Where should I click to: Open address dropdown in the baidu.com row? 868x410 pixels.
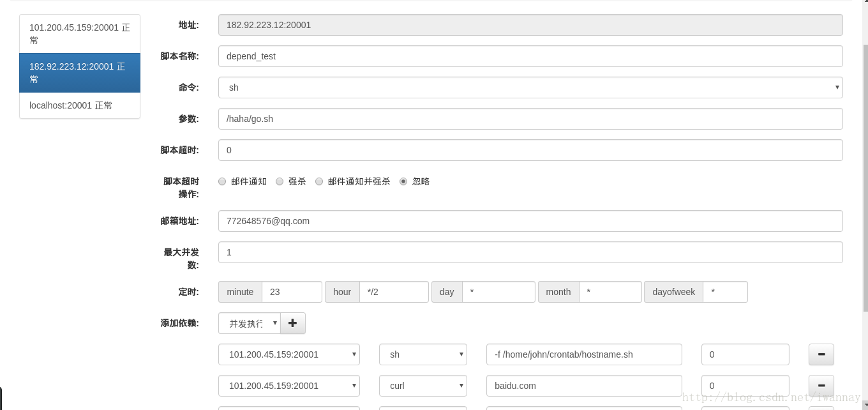click(289, 386)
